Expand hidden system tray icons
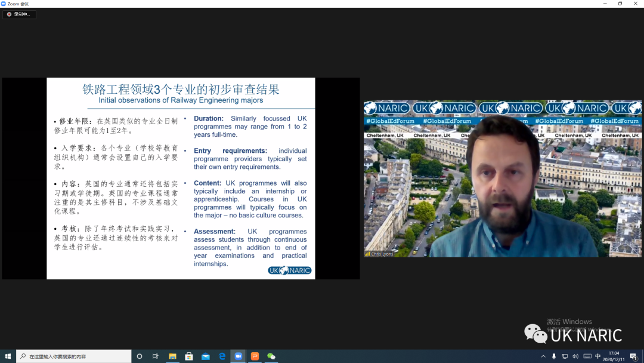Screen dimensions: 644x363 [x=543, y=356]
